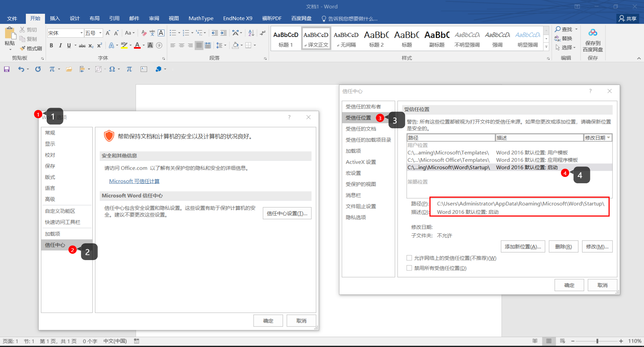Screen dimensions: 644x347
Task: Click the Sort (A-Z) icon
Action: (251, 33)
